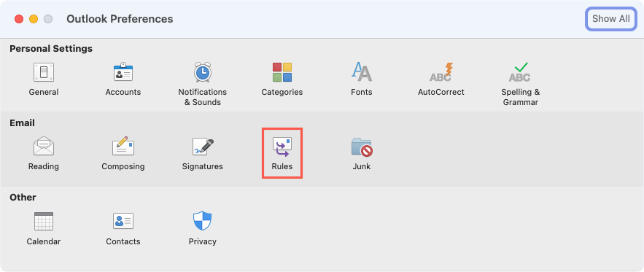Minimize the Outlook Preferences window
Viewport: 644px width, 272px height.
(x=34, y=19)
